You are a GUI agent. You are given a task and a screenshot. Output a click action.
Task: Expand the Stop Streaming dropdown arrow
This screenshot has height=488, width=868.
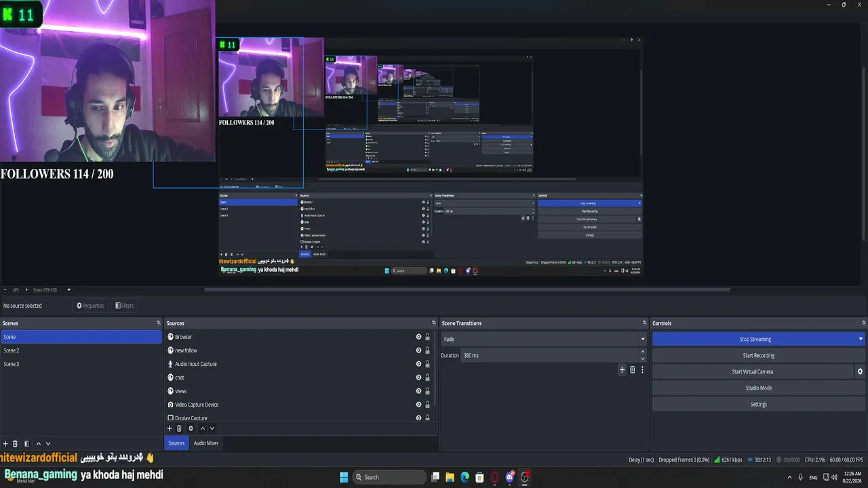pyautogui.click(x=861, y=339)
